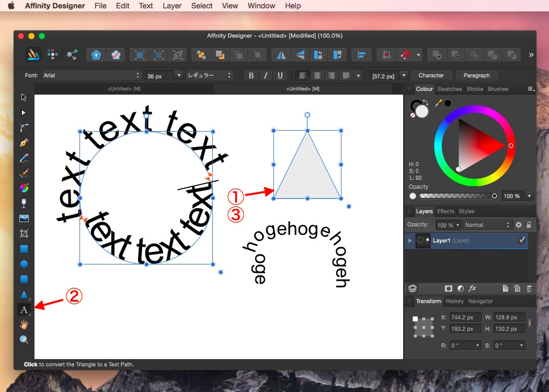Screen dimensions: 549x392
Task: Open the alignment options icon
Action: pyautogui.click(x=361, y=55)
